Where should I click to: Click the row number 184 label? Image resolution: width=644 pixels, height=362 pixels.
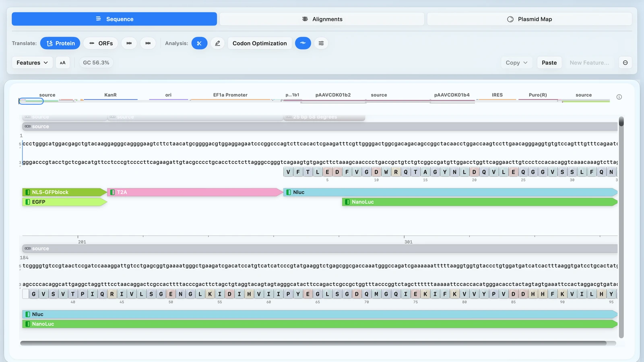24,258
